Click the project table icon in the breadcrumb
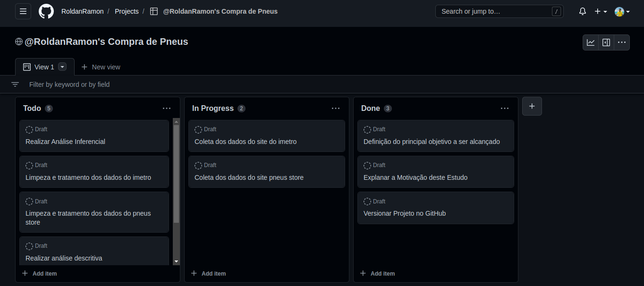This screenshot has height=286, width=644. coord(154,11)
